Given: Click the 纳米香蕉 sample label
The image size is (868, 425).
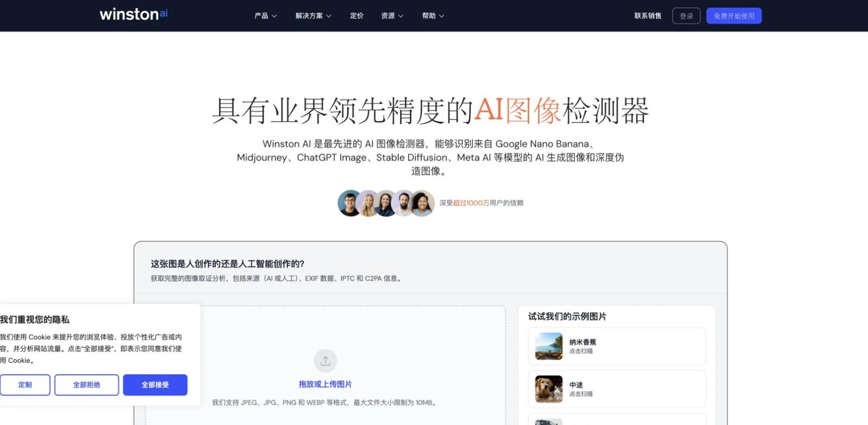Looking at the screenshot, I should tap(583, 342).
